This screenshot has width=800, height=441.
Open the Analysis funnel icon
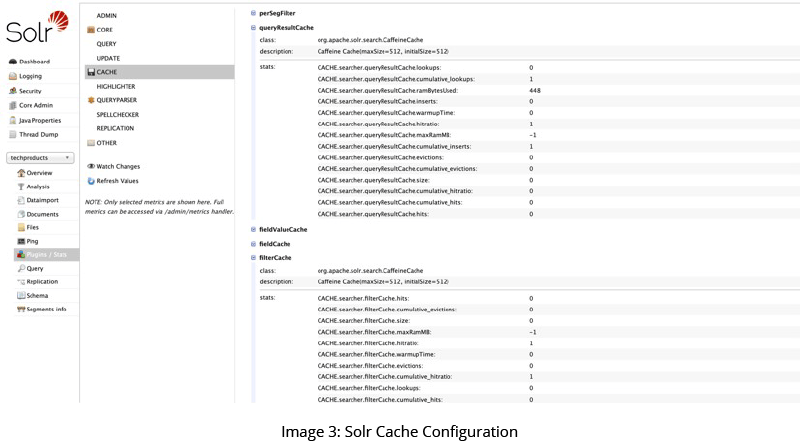click(x=21, y=187)
